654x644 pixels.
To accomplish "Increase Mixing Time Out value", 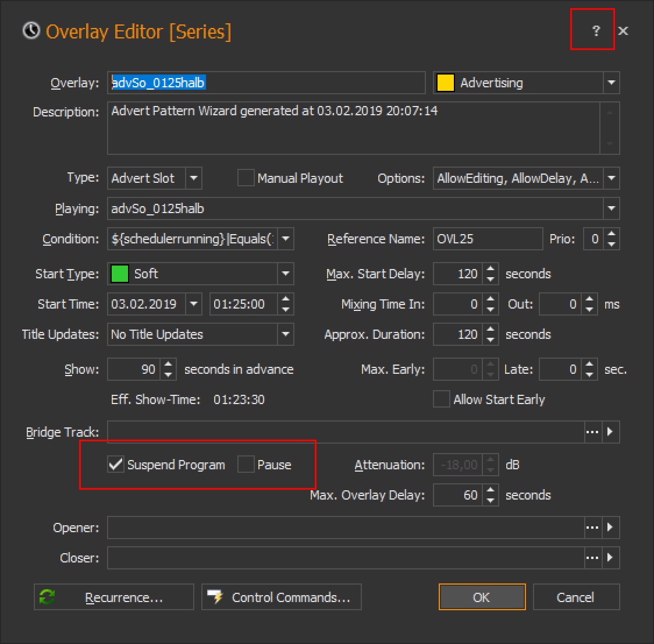I will pos(589,299).
